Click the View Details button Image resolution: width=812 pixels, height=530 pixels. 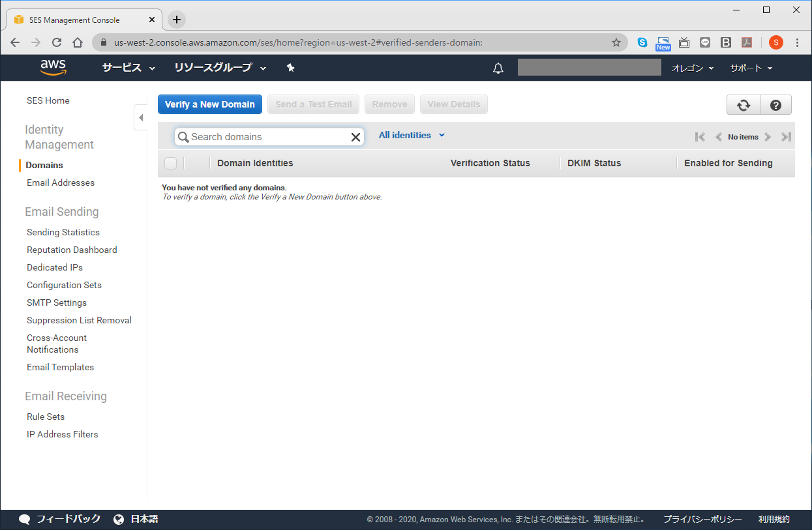click(x=454, y=104)
